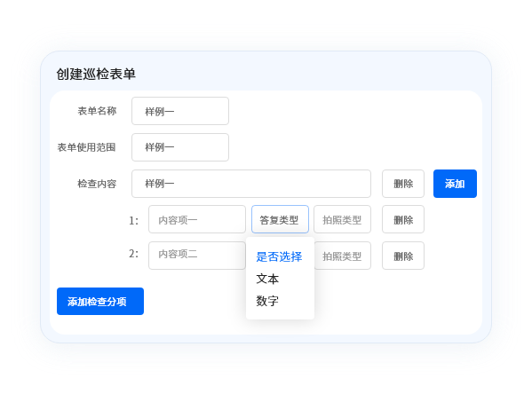Select 是否选择 from the dropdown list
This screenshot has width=532, height=394.
[x=279, y=256]
